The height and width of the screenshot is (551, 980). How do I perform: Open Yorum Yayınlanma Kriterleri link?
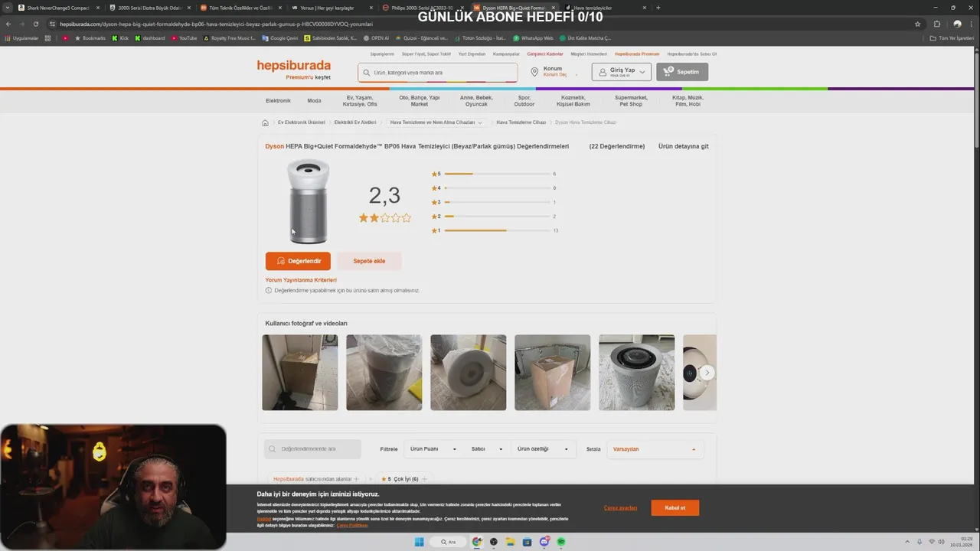301,280
